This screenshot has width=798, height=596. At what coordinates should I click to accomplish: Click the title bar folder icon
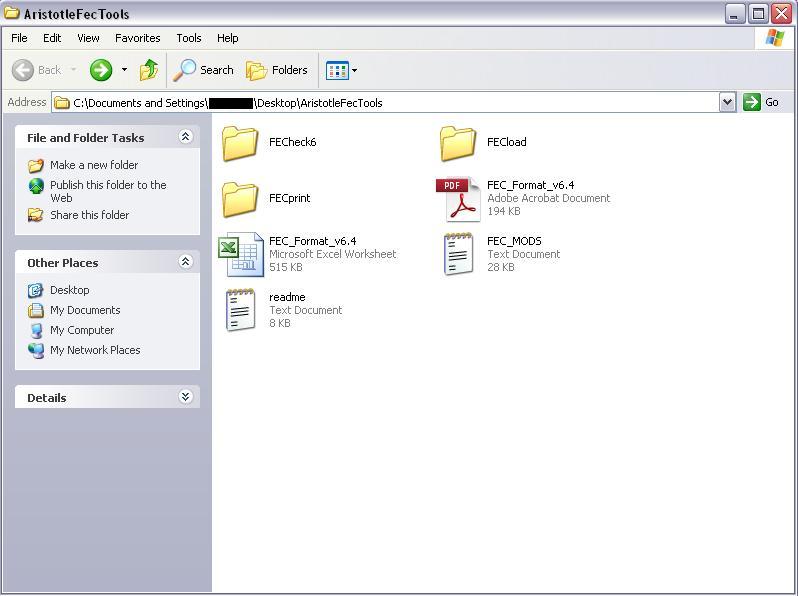tap(12, 13)
